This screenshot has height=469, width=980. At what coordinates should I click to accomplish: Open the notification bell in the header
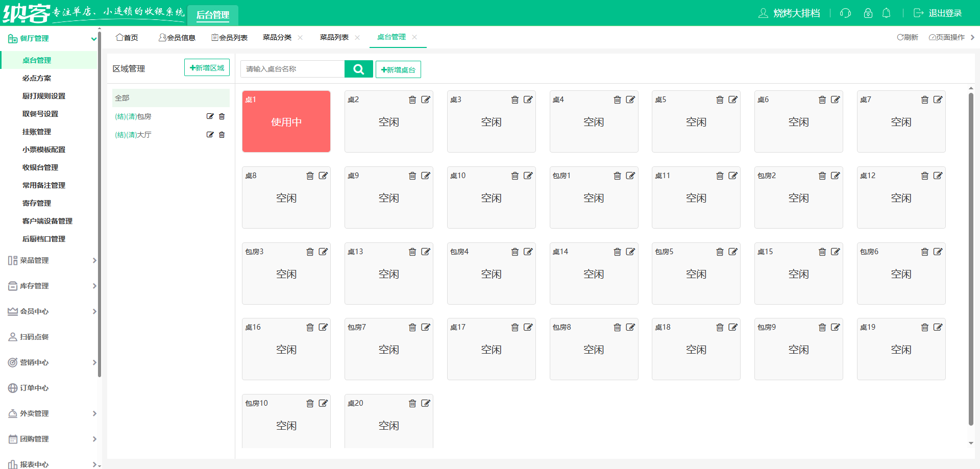(x=887, y=13)
